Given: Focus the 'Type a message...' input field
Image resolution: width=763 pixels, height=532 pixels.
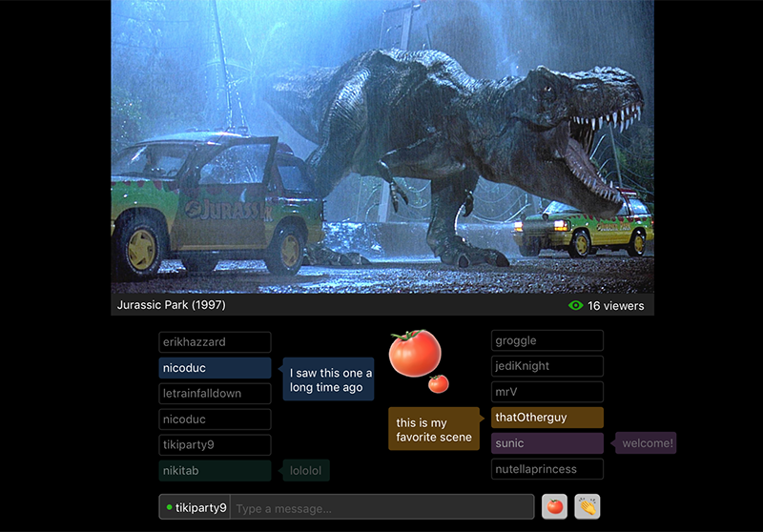Looking at the screenshot, I should 381,508.
